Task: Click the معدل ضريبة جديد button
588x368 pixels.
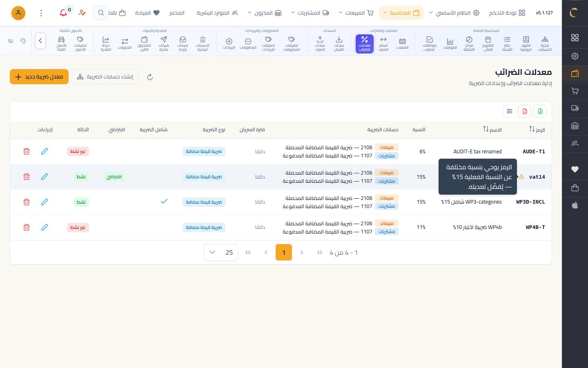Action: coord(39,77)
